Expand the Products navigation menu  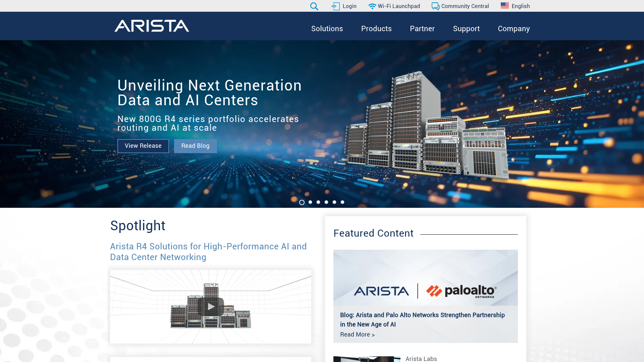tap(376, 29)
